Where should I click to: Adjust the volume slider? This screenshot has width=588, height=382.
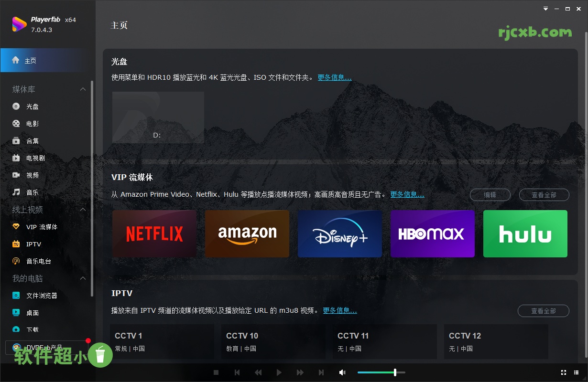coord(396,372)
